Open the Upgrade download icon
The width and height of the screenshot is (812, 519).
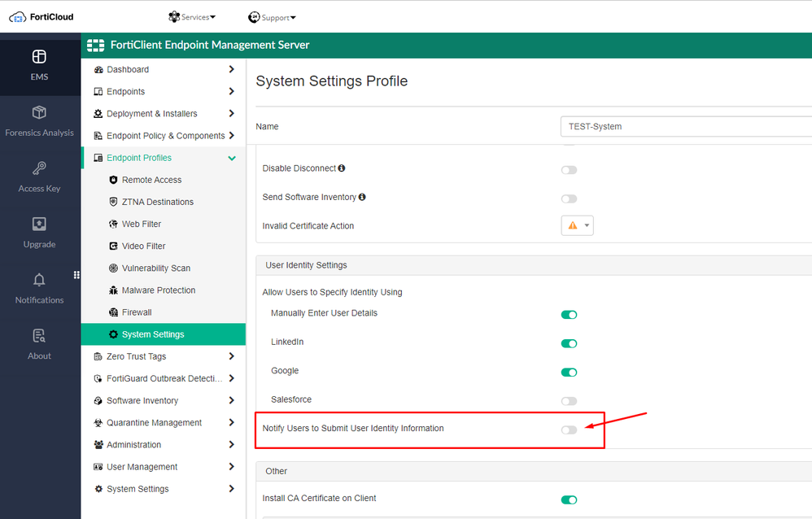tap(39, 224)
